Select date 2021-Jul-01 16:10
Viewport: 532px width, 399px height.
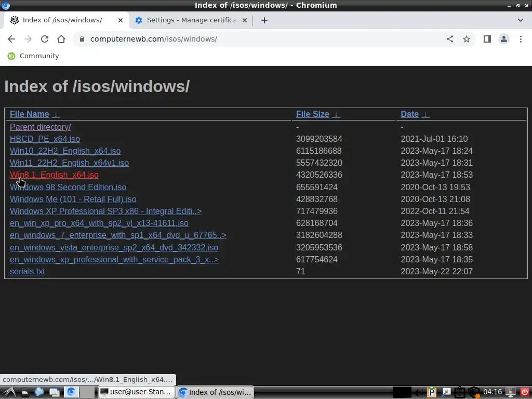[434, 139]
